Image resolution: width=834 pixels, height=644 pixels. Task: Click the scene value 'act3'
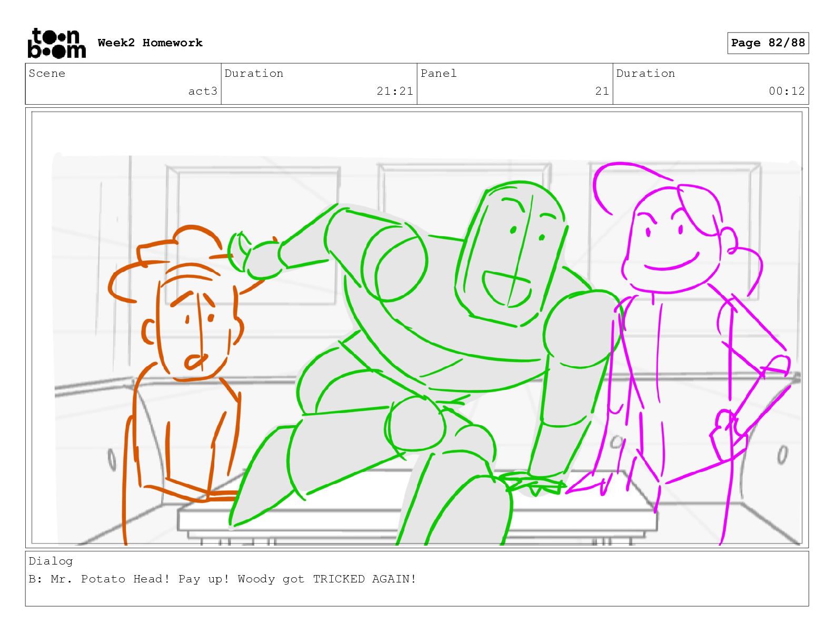pyautogui.click(x=203, y=91)
